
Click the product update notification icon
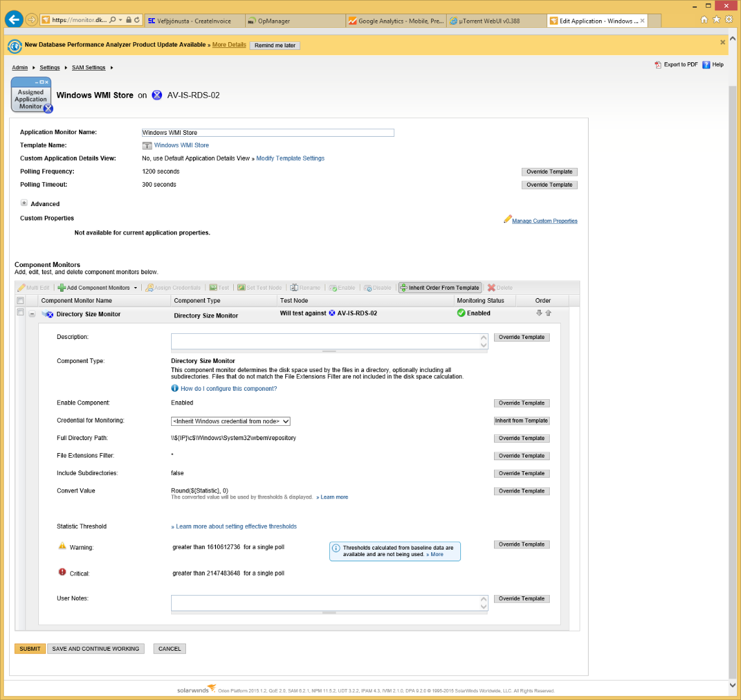[x=15, y=46]
